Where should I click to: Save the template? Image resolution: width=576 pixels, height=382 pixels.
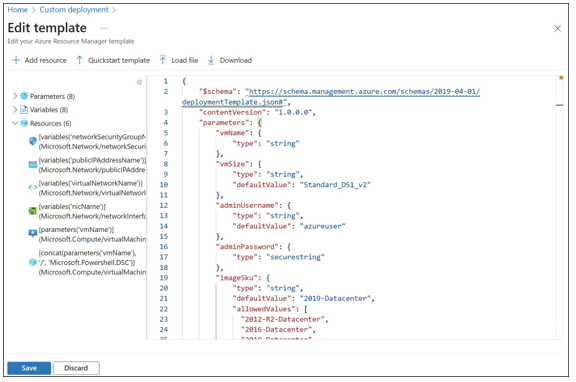(x=29, y=368)
